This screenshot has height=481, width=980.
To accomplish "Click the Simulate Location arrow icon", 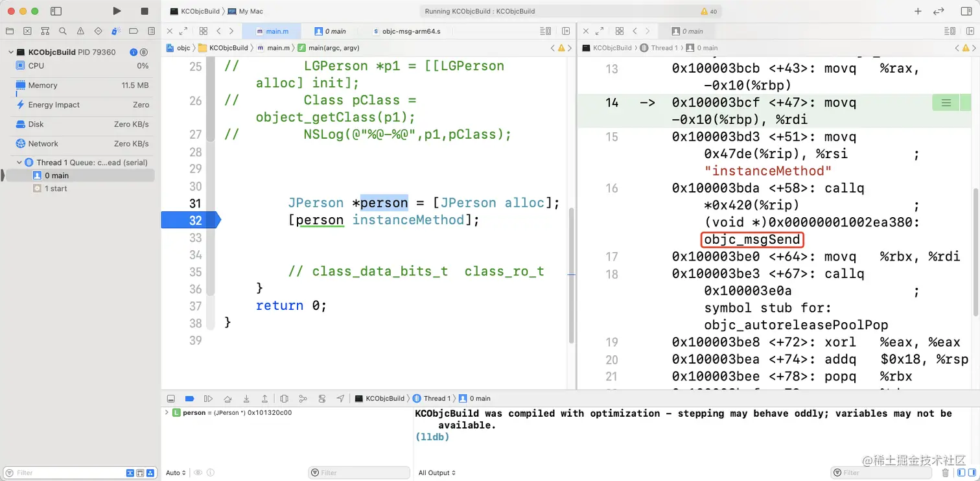I will (x=341, y=399).
